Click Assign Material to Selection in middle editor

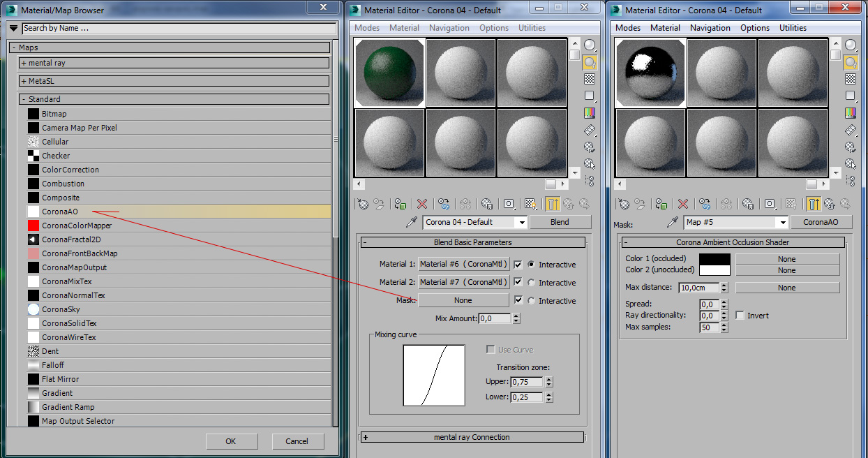coord(400,204)
